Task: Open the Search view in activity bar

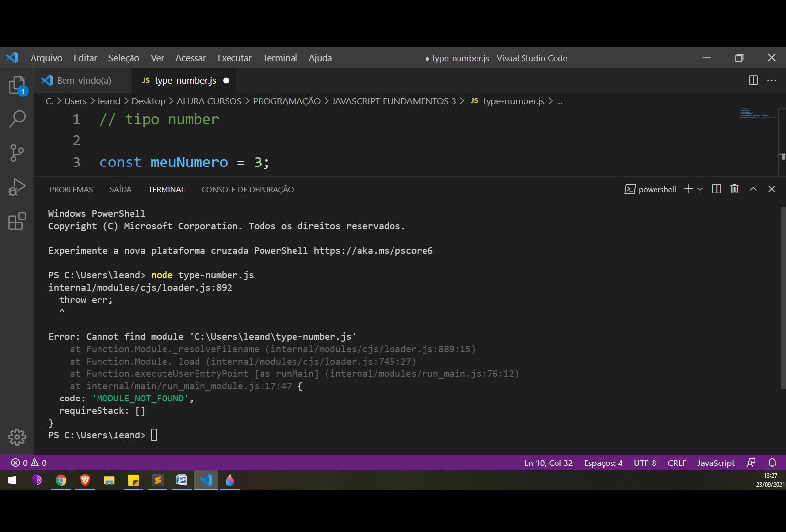Action: coord(17,119)
